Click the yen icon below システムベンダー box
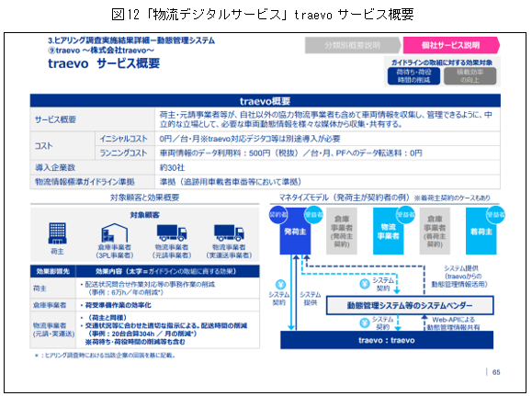This screenshot has width=532, height=396. pyautogui.click(x=365, y=322)
